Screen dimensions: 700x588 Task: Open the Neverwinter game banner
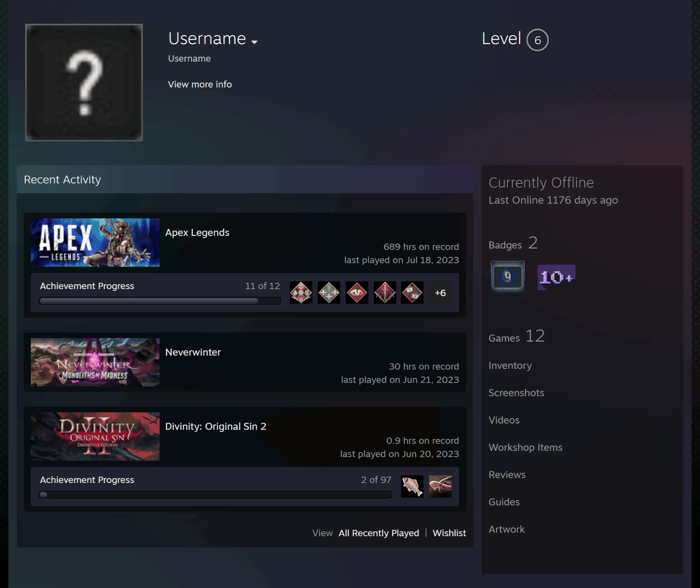coord(95,362)
